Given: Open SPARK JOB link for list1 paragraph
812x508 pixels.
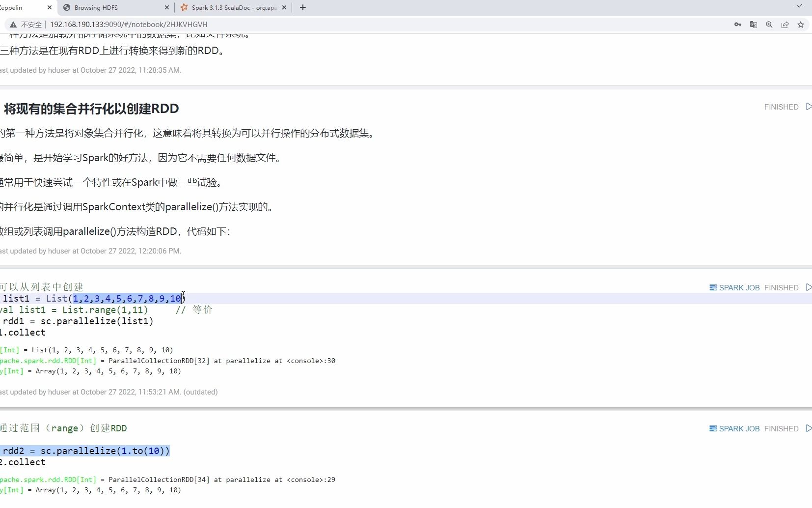Looking at the screenshot, I should point(734,288).
